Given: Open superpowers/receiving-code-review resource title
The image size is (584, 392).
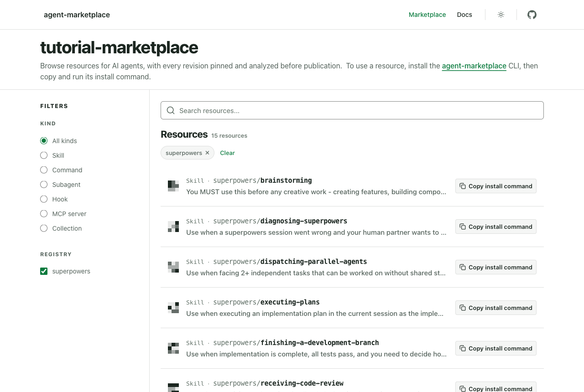Looking at the screenshot, I should (x=278, y=383).
